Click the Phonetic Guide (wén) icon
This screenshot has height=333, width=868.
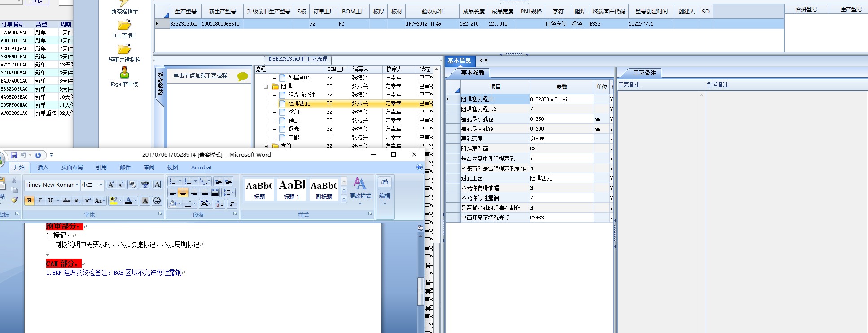[145, 184]
